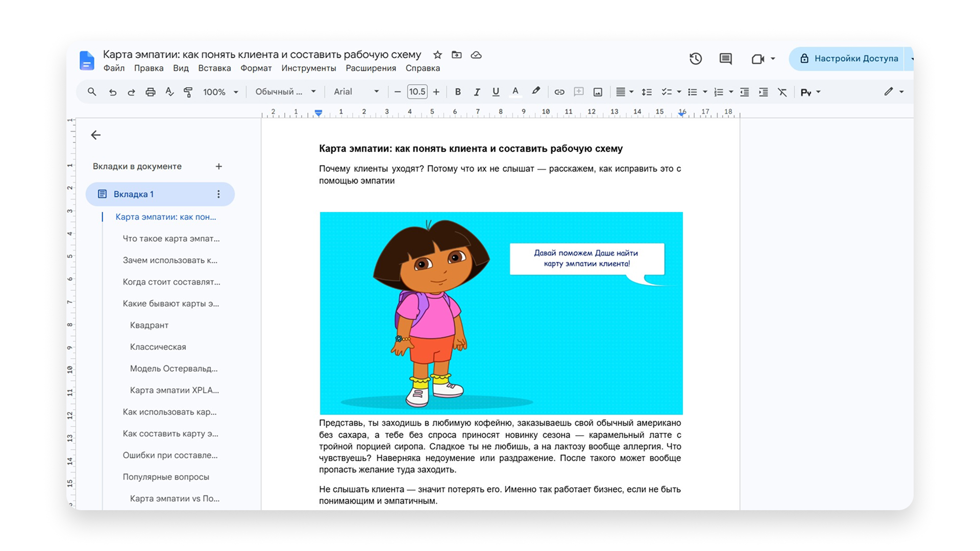Select Вкладка 1 tab
The height and width of the screenshot is (551, 980).
[x=160, y=194]
